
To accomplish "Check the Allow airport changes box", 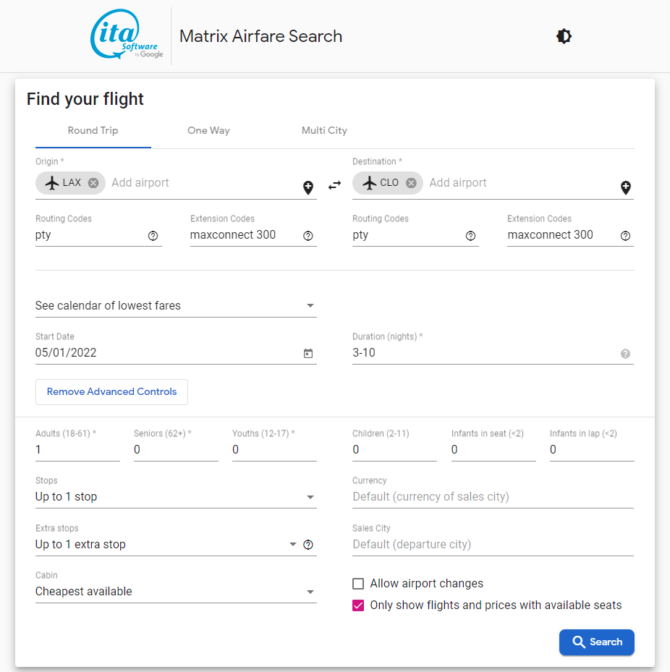I will (358, 584).
